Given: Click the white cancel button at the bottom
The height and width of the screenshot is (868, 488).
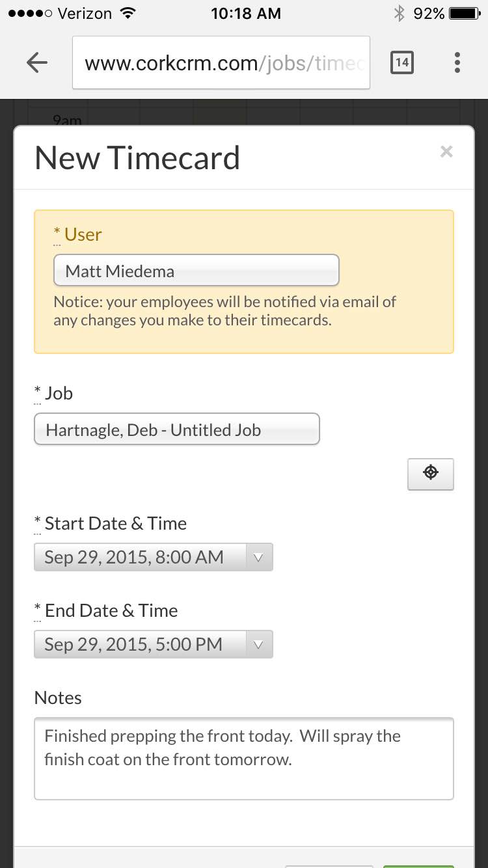Looking at the screenshot, I should pyautogui.click(x=329, y=866).
